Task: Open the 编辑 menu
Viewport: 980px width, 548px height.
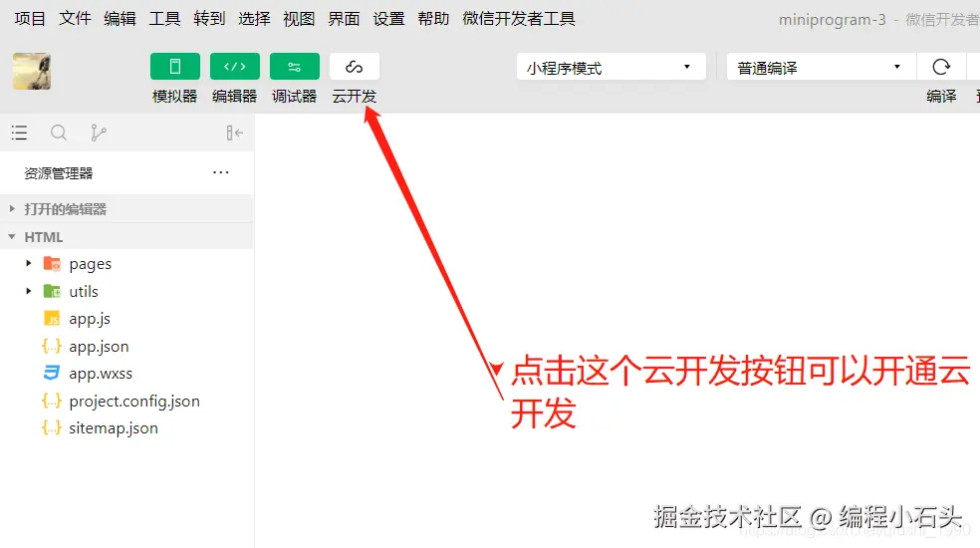Action: tap(120, 19)
